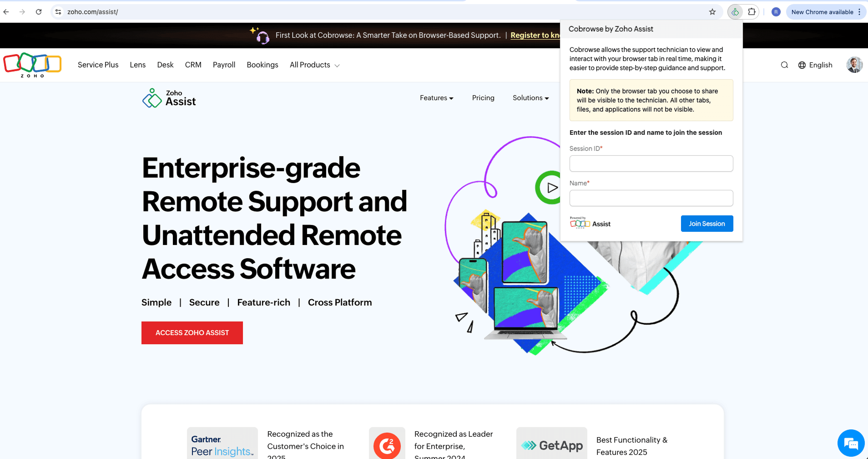Screen dimensions: 868x459
Task: View site information icon in address bar
Action: pos(58,12)
